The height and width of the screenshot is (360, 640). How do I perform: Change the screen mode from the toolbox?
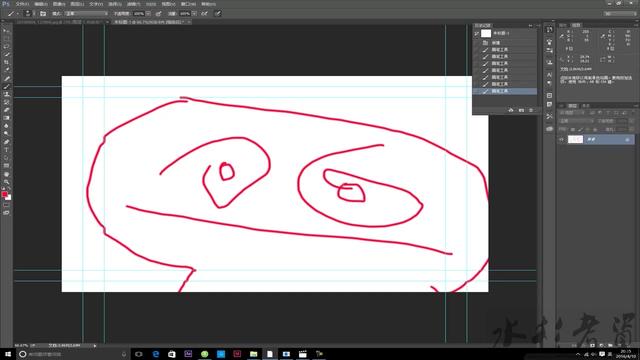6,213
